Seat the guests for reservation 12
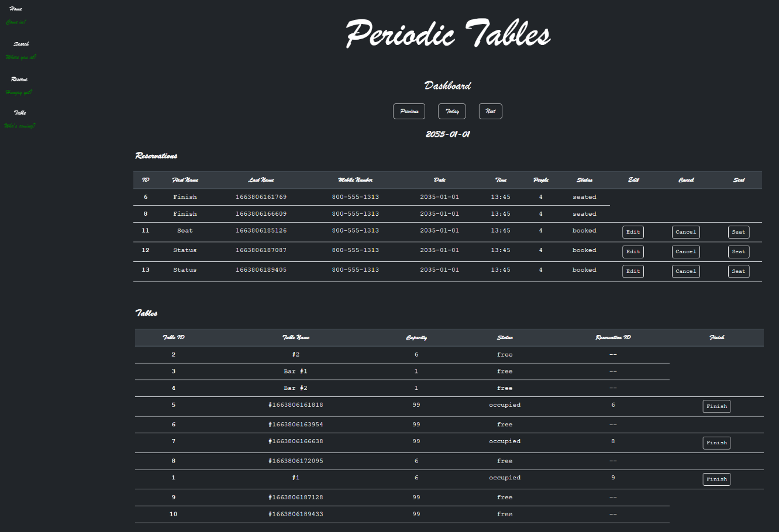This screenshot has height=532, width=779. point(739,251)
